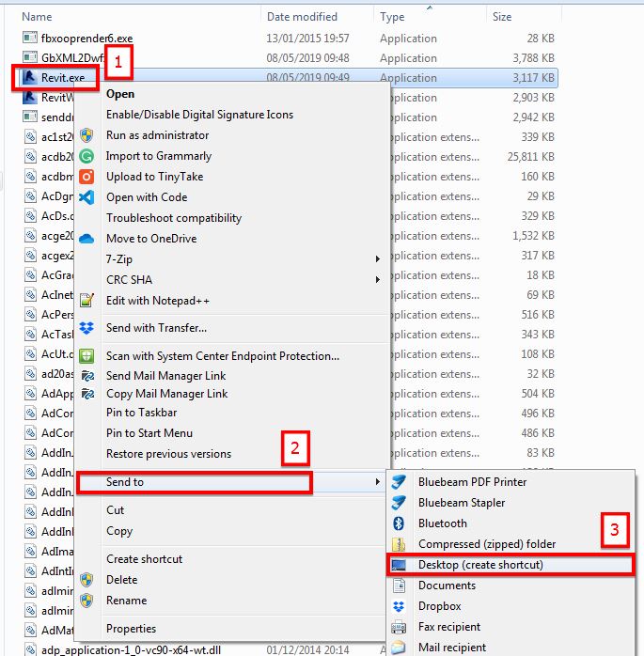Image resolution: width=644 pixels, height=656 pixels.
Task: Select Create shortcut
Action: (x=144, y=559)
